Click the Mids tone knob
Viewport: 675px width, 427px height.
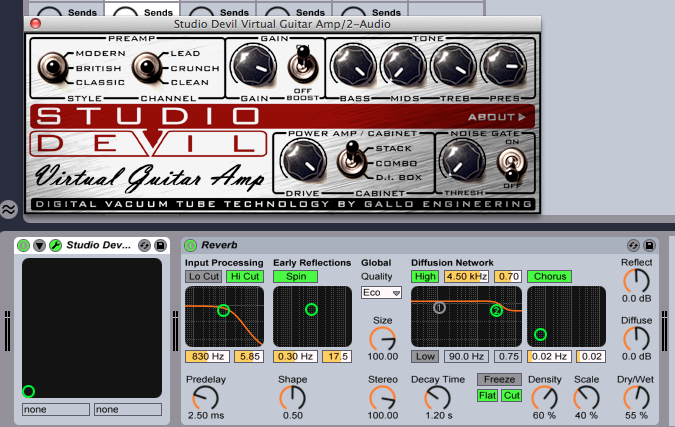403,66
